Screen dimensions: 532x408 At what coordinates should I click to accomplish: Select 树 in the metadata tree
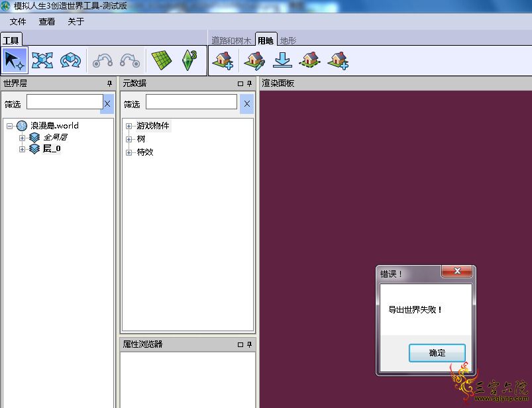pos(141,139)
